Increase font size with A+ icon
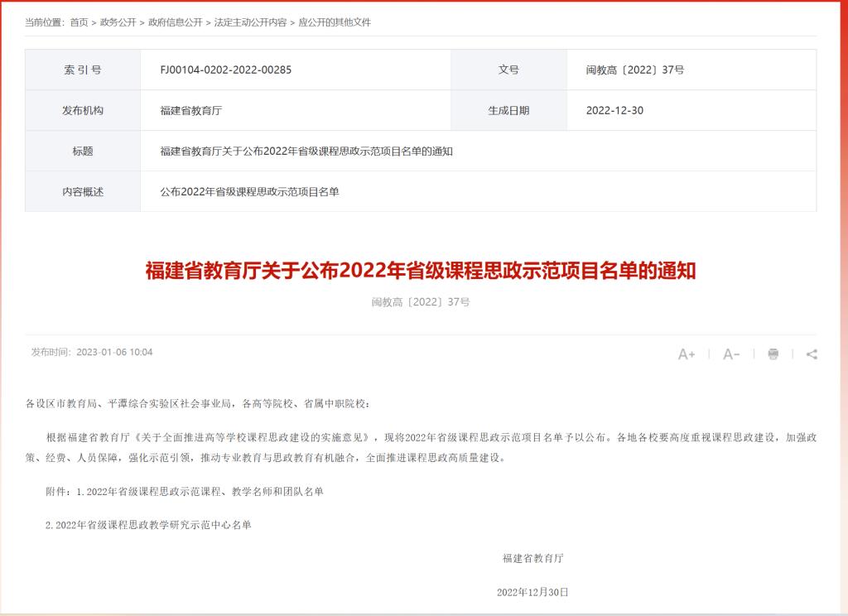848x616 pixels. (x=687, y=354)
